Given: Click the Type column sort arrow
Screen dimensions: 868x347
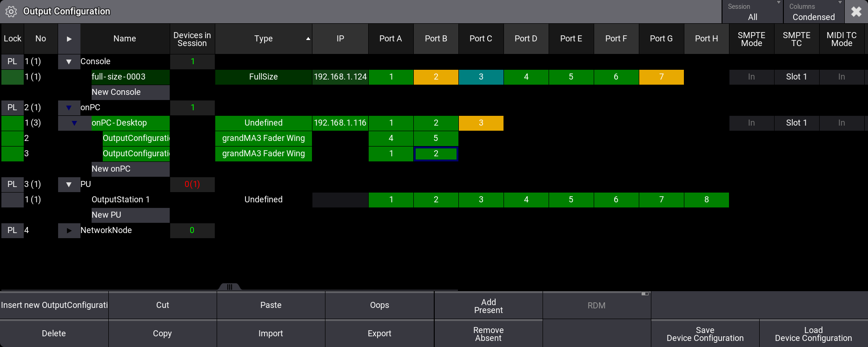Looking at the screenshot, I should pos(308,39).
